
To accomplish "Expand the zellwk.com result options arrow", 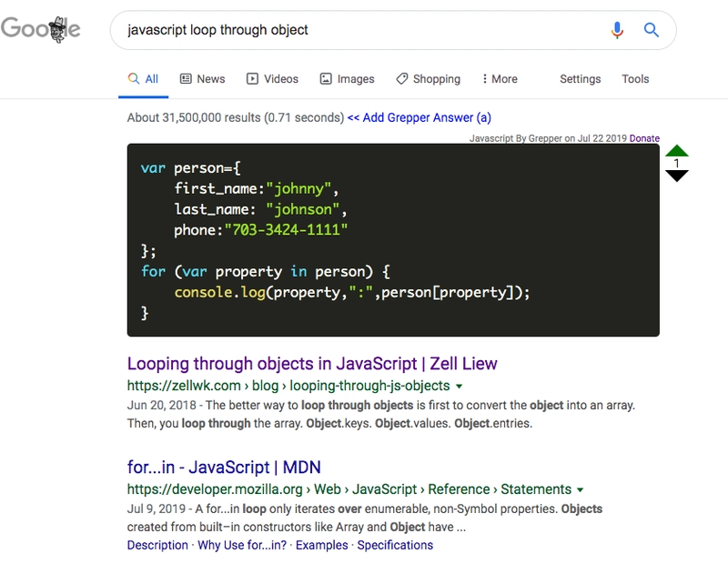I will 460,387.
